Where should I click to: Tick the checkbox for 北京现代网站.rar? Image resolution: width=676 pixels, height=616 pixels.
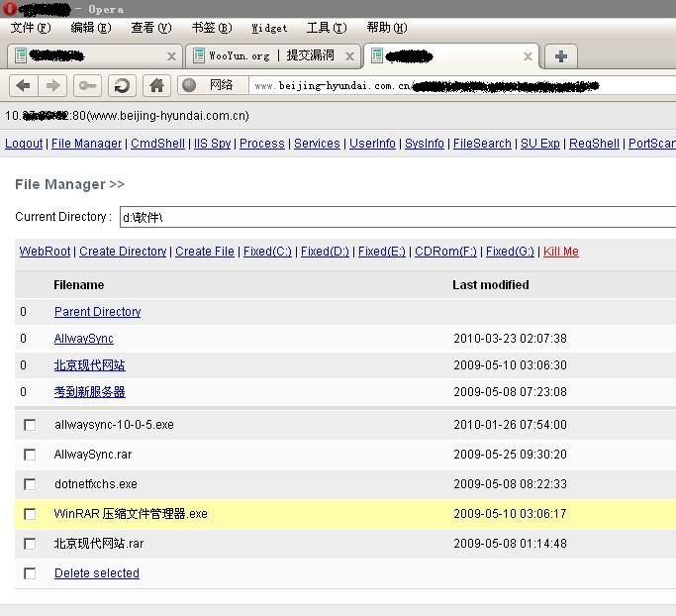click(30, 544)
